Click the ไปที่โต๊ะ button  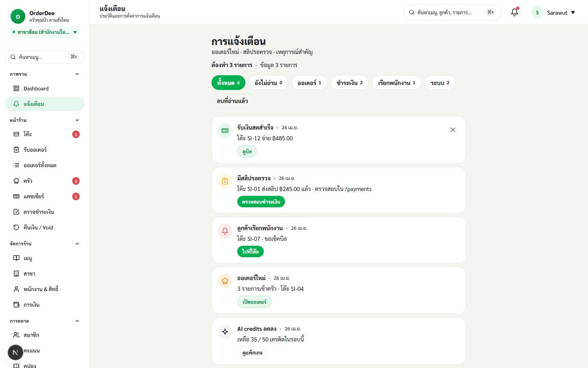(x=250, y=251)
